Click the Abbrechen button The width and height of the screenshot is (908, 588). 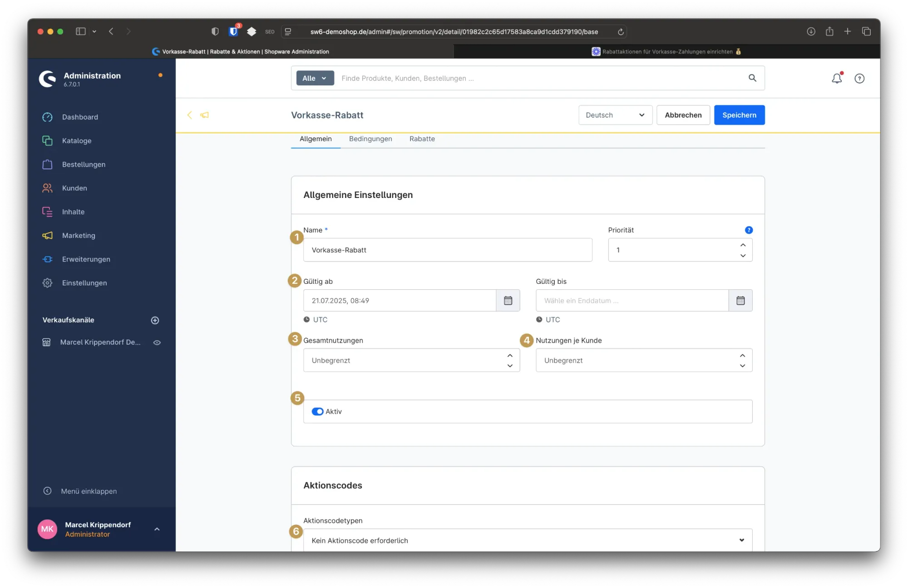[x=682, y=115]
